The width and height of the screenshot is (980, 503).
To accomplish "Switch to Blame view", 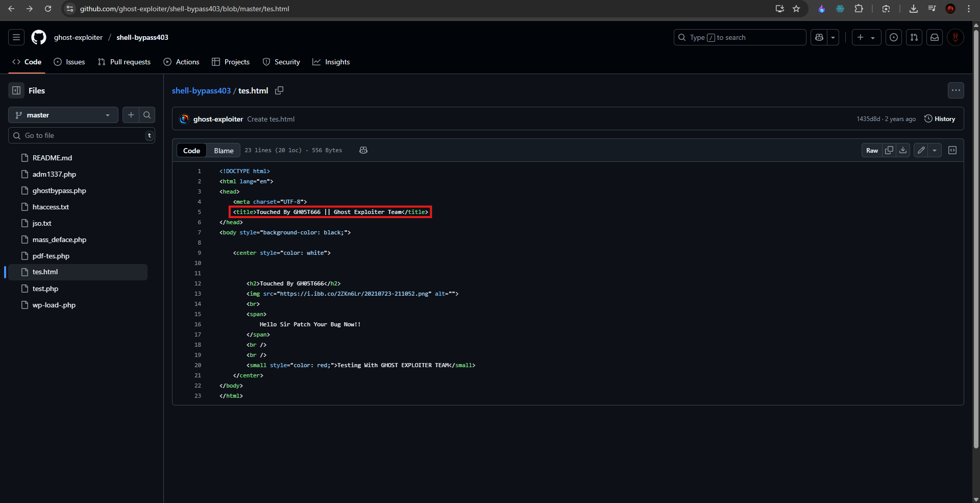I will tap(224, 150).
